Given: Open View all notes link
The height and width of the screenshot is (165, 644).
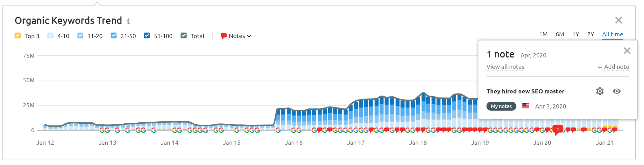Looking at the screenshot, I should (x=505, y=67).
